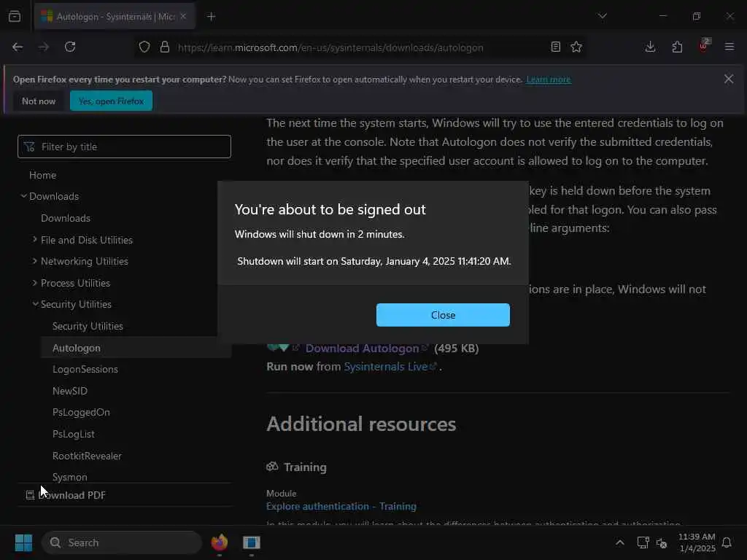747x560 pixels.
Task: Click the taskbar Search box
Action: pos(122,542)
